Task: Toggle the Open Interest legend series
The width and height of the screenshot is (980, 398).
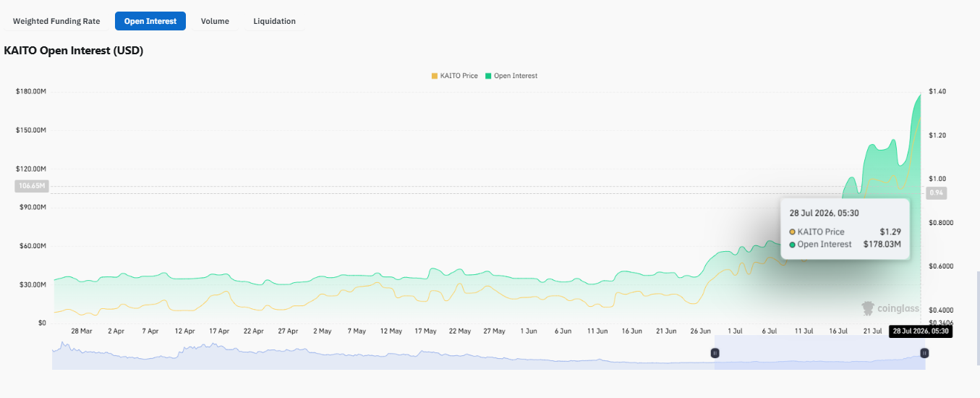Action: (x=511, y=76)
